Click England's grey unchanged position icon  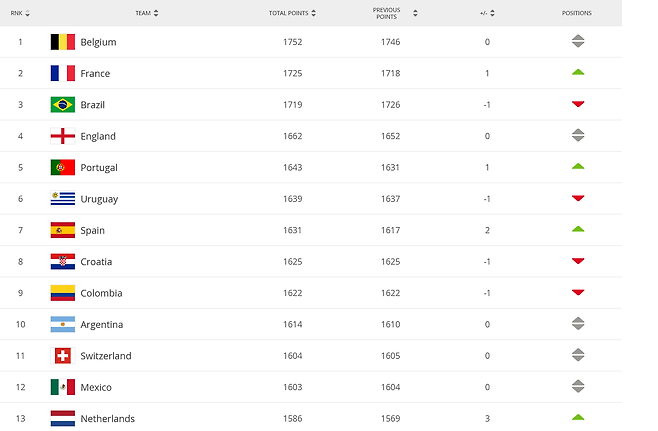(578, 135)
